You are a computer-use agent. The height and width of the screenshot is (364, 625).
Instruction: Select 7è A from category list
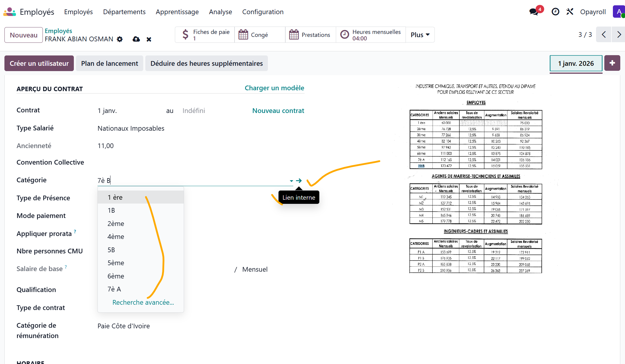(x=114, y=289)
